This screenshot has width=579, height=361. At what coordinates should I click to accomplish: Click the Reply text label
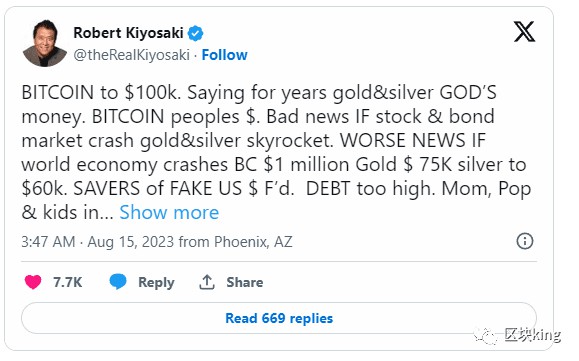tap(156, 282)
